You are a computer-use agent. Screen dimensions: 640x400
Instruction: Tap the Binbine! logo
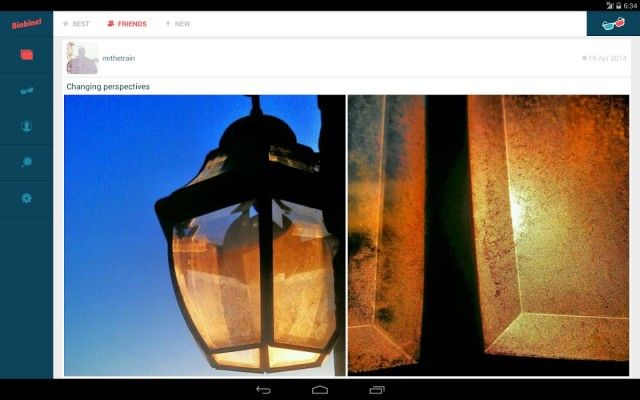pyautogui.click(x=27, y=24)
